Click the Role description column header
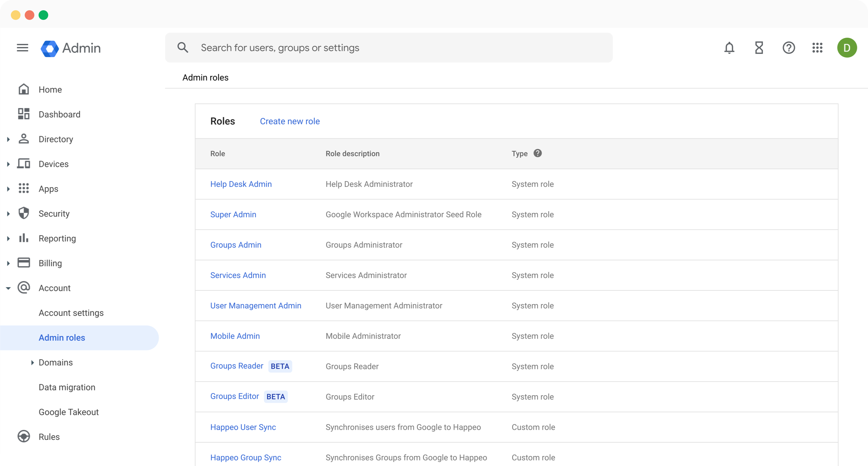Image resolution: width=868 pixels, height=466 pixels. pyautogui.click(x=352, y=154)
